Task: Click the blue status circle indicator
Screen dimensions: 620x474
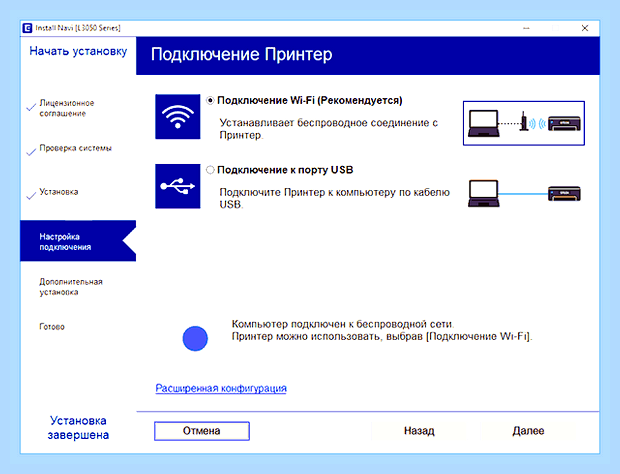Action: pyautogui.click(x=195, y=338)
